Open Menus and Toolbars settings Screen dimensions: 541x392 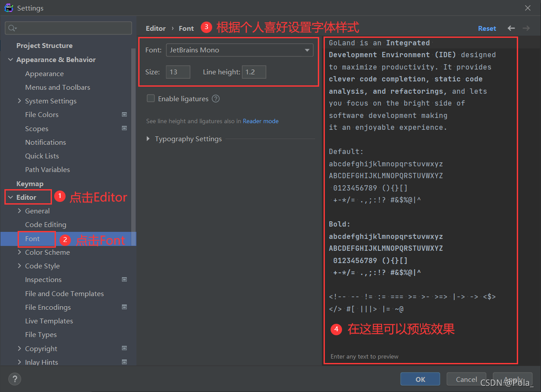(x=58, y=87)
